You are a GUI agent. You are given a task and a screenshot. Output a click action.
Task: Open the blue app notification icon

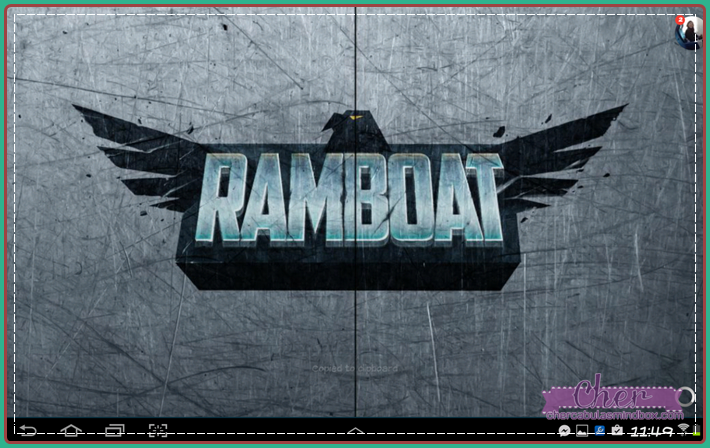[x=600, y=430]
